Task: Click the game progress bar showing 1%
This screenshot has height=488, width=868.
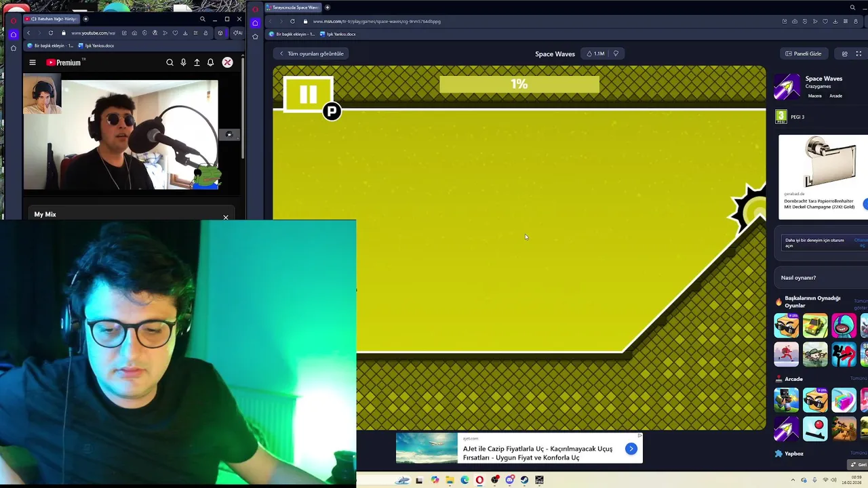Action: click(519, 84)
